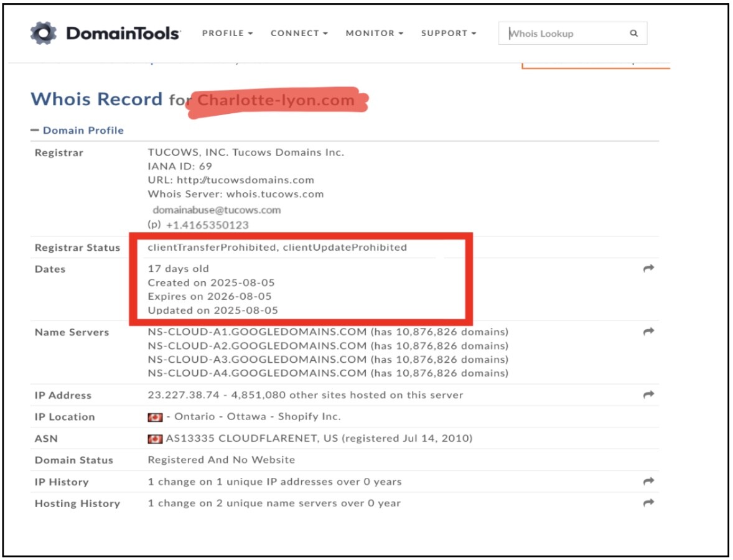Open the Support dropdown menu
Image resolution: width=733 pixels, height=560 pixels.
pos(449,33)
